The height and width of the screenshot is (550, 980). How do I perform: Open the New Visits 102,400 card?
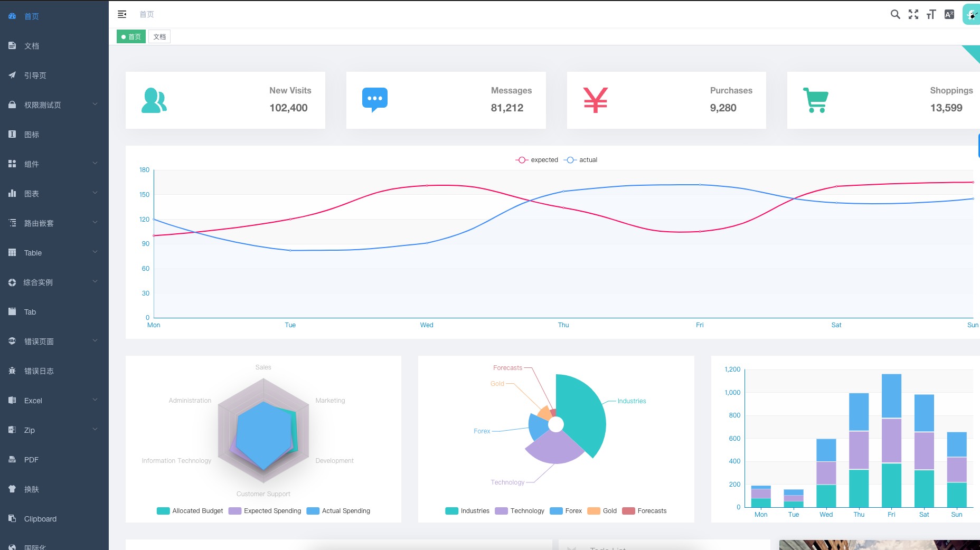pos(225,100)
